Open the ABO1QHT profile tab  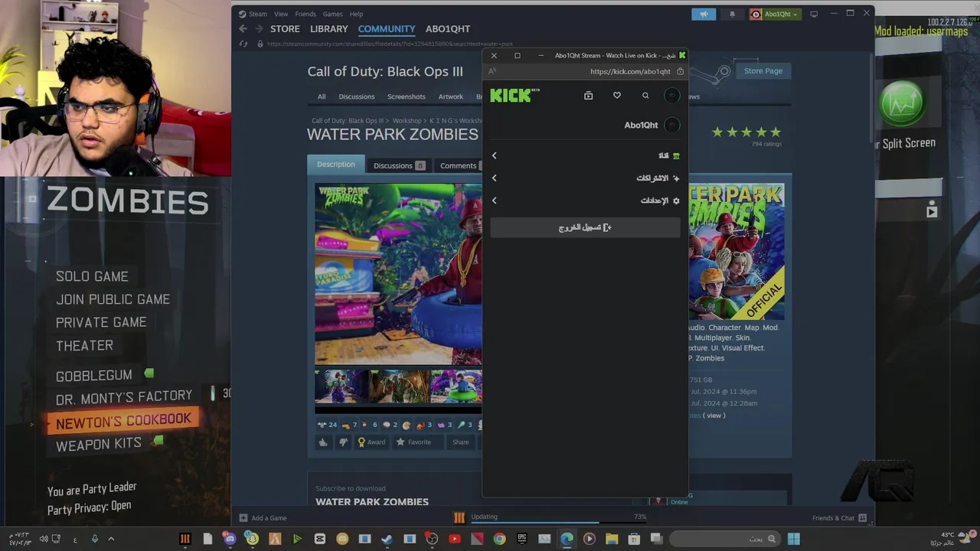[448, 29]
